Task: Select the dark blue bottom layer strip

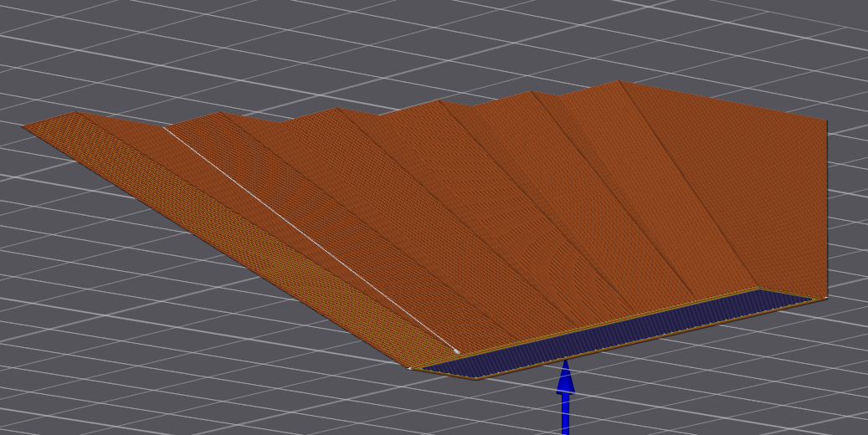Action: 617,334
